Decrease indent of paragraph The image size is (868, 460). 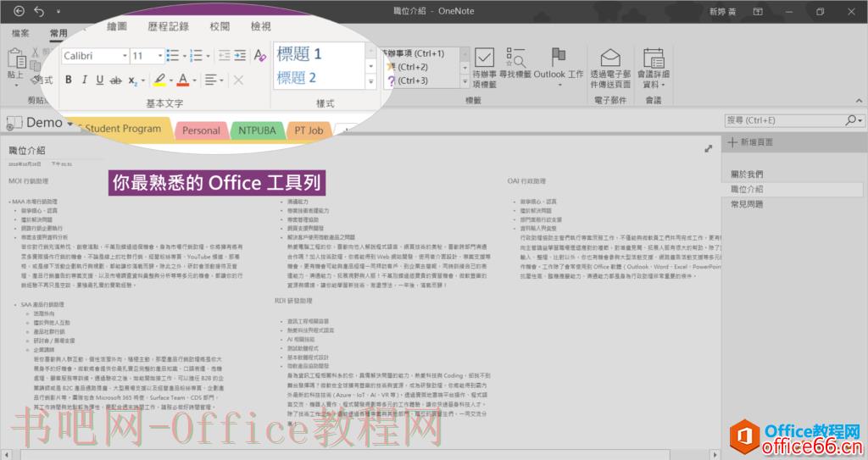pos(224,55)
